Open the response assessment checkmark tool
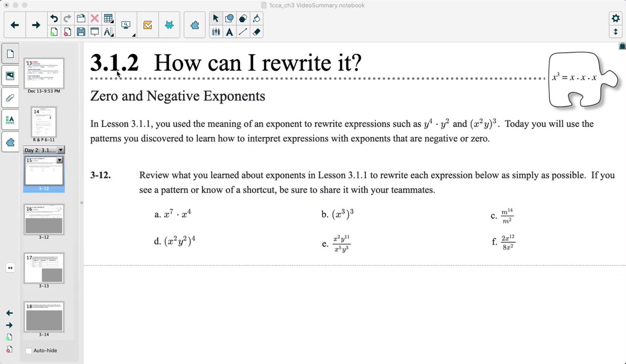Viewport: 626px width, 364px height. 148,25
